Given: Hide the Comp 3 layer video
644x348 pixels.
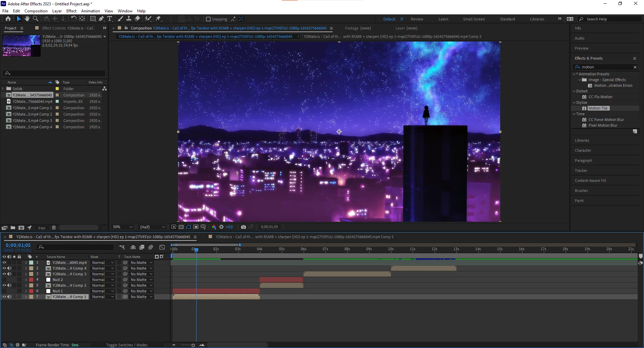Looking at the screenshot, I should [x=4, y=274].
